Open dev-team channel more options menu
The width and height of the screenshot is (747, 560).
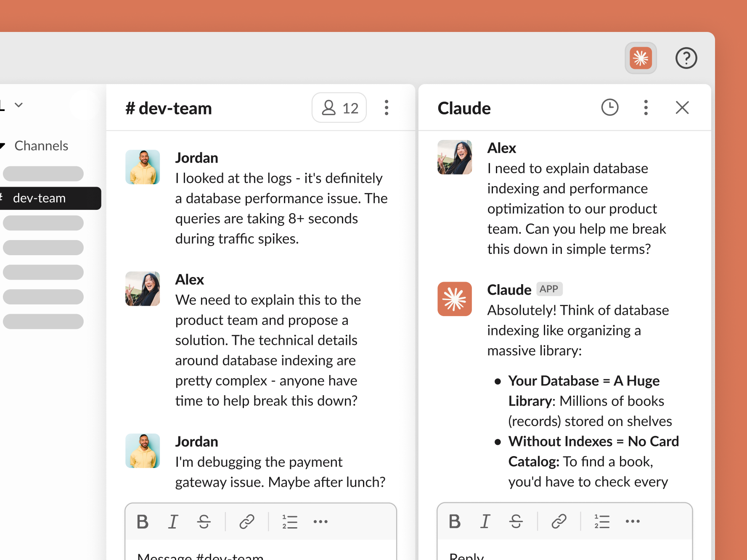[x=386, y=108]
